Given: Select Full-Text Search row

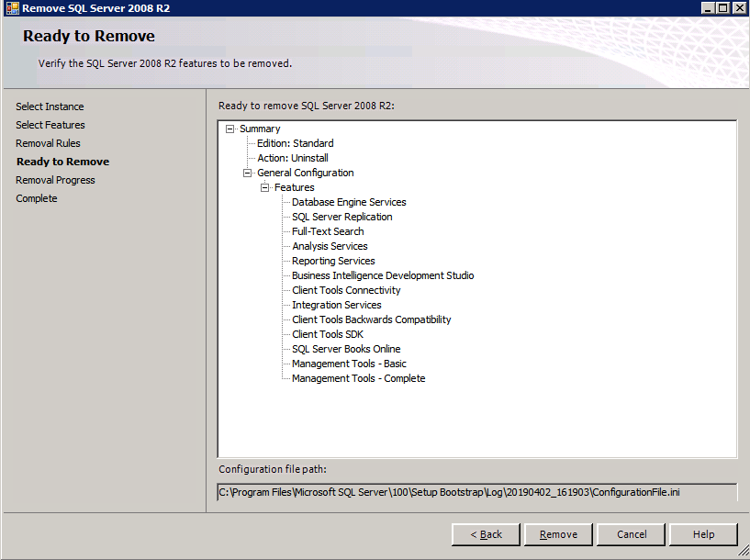Looking at the screenshot, I should coord(328,231).
